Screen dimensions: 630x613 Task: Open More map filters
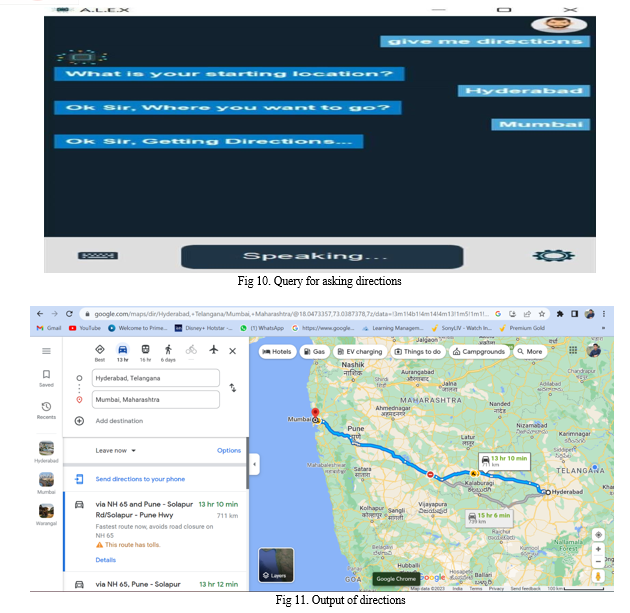530,351
